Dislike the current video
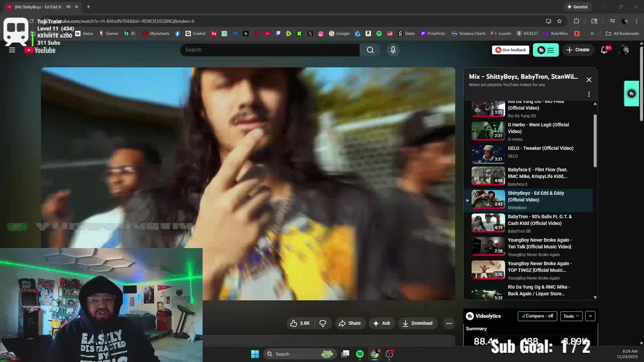644x362 pixels. 323,323
